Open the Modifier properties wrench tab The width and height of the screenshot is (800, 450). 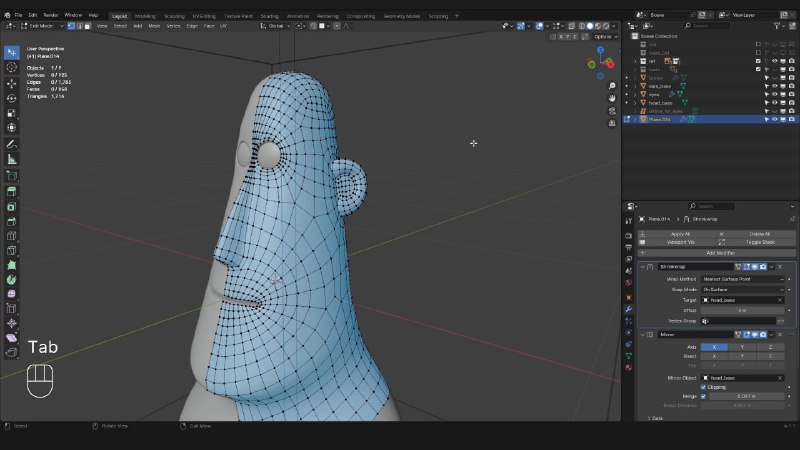tap(629, 309)
